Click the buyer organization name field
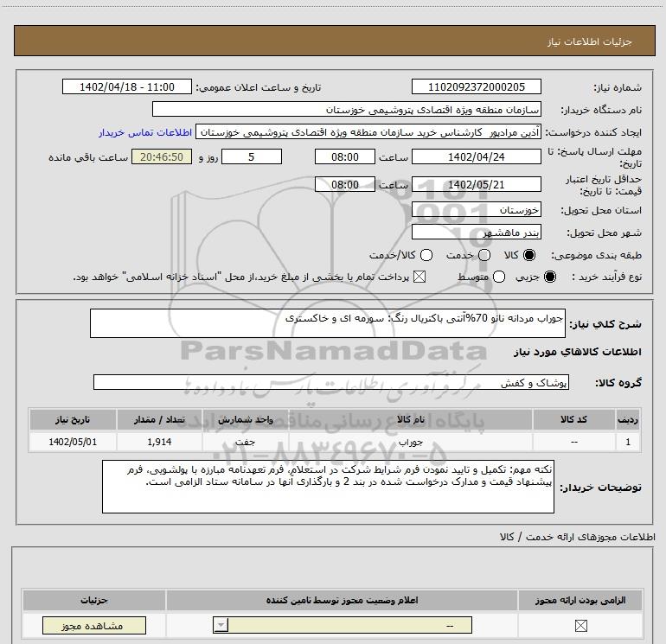 click(x=347, y=109)
